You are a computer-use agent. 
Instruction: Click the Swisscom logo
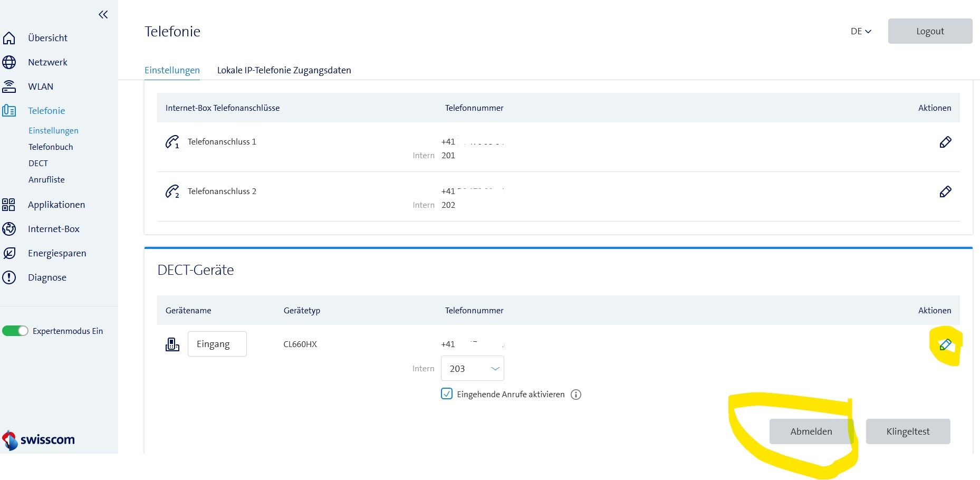(x=39, y=439)
